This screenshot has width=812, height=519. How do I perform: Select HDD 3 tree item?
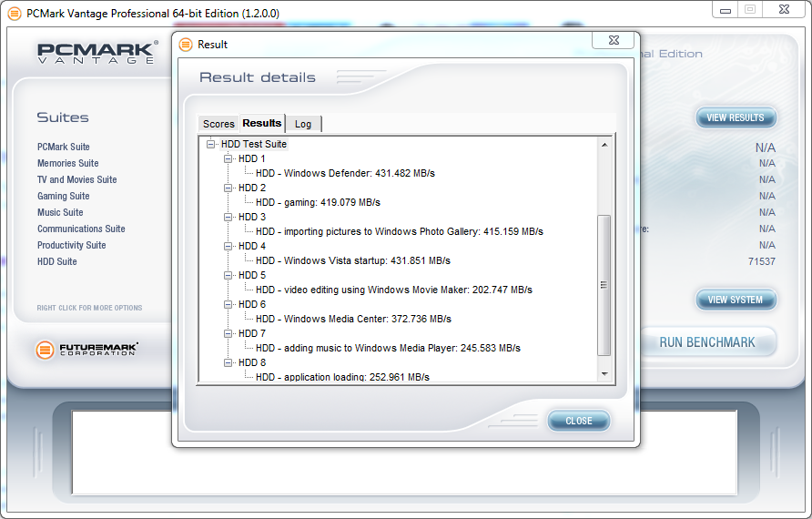(251, 217)
